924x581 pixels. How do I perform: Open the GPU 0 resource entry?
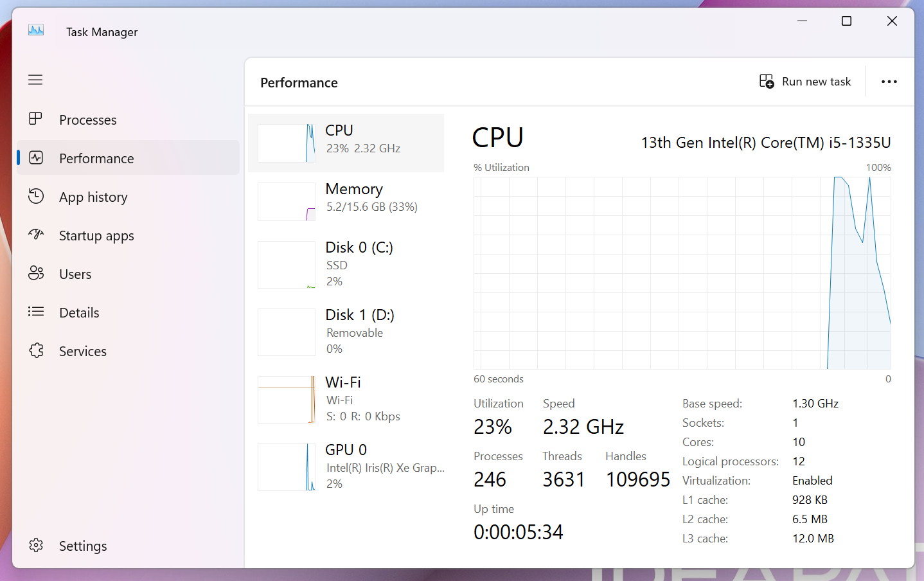pos(346,467)
